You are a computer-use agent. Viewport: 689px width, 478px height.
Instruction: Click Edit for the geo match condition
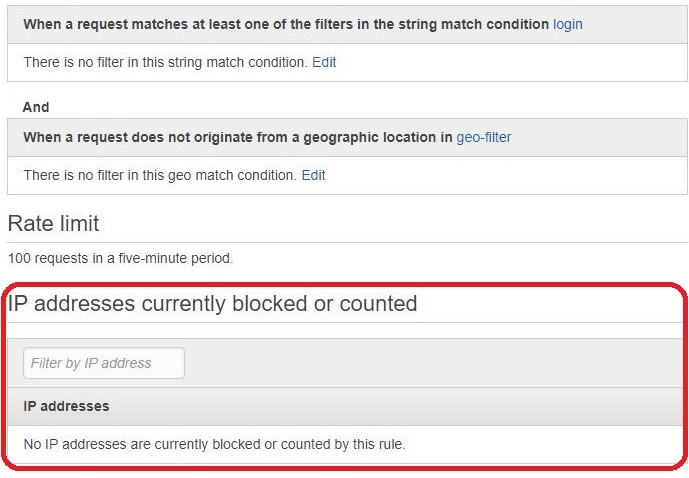tap(313, 175)
